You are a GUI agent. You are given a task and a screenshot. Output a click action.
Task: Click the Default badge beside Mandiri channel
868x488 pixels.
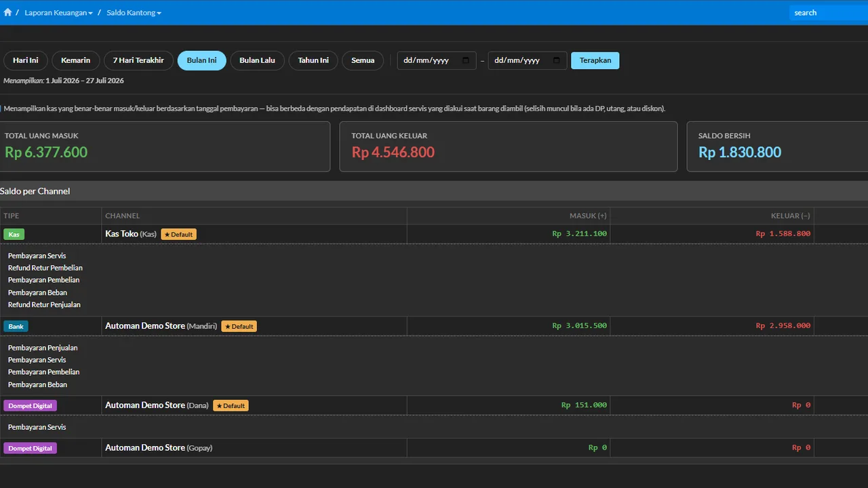point(239,326)
